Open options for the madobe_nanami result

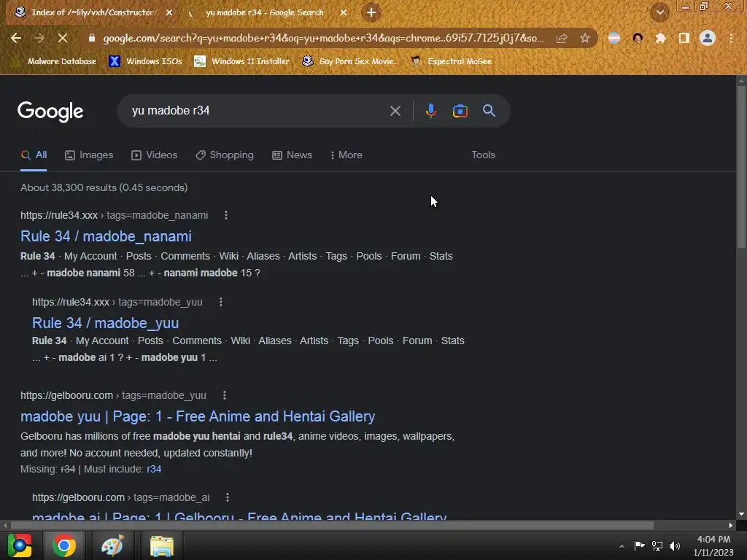(x=226, y=215)
